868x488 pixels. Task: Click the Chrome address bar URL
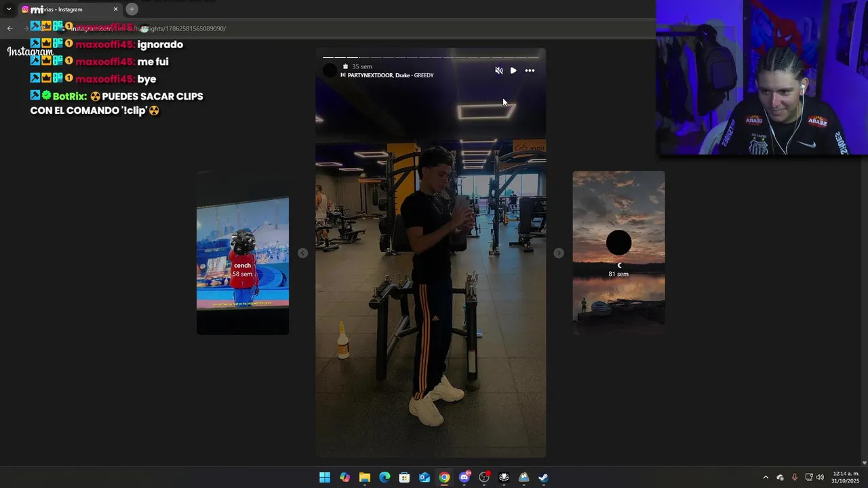[x=149, y=28]
